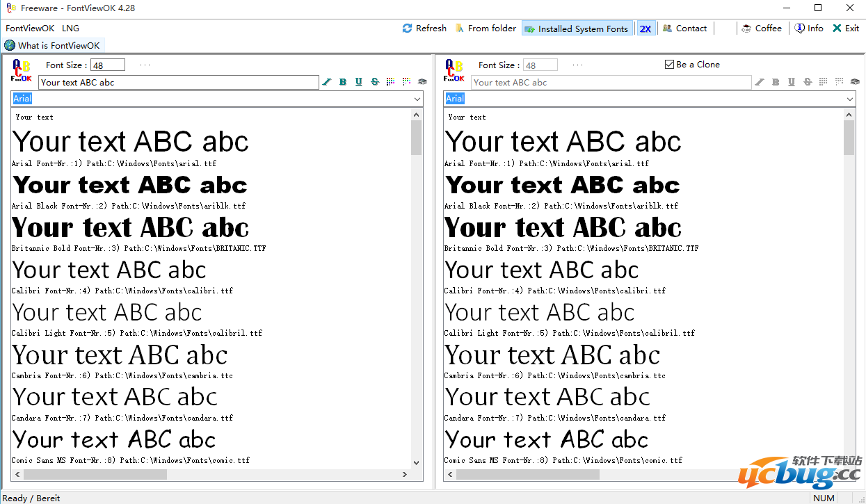Image resolution: width=866 pixels, height=504 pixels.
Task: Click the left Font Size input field
Action: pos(107,65)
